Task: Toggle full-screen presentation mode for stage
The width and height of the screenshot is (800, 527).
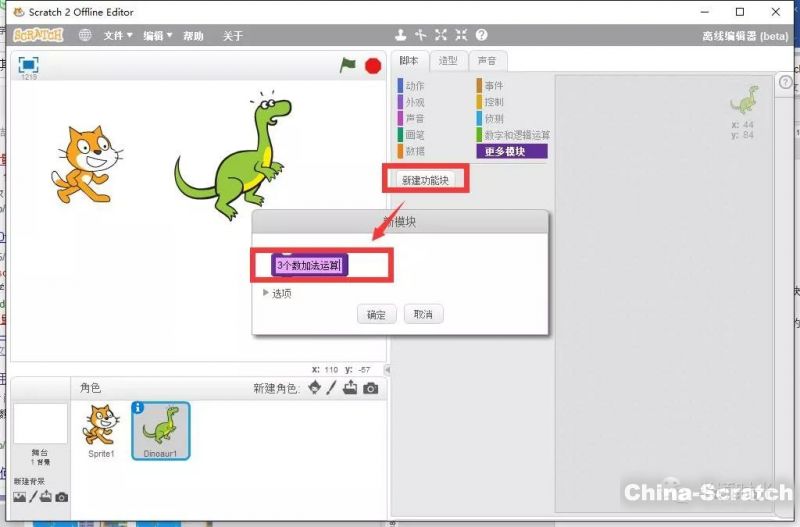Action: 29,64
